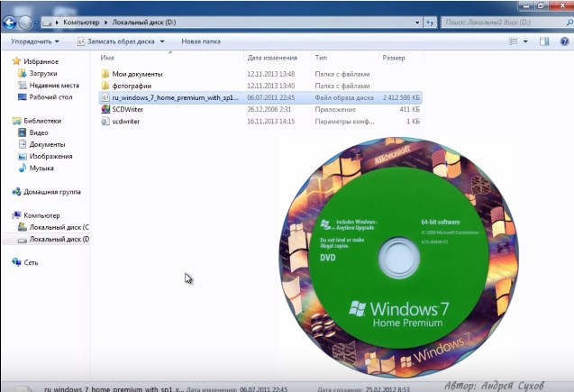Click the ru_windows_7_home_premium_with_sp1 file name
The width and height of the screenshot is (574, 392).
click(176, 97)
